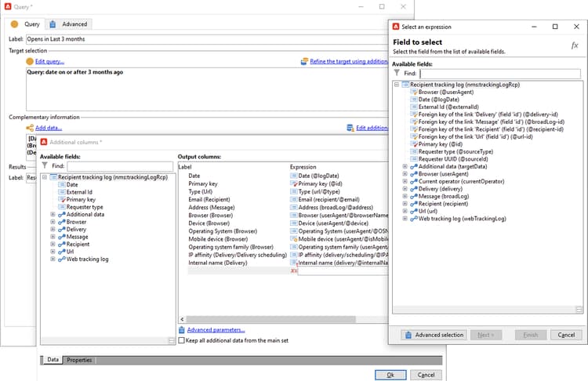Expand Web tracking log (webTrackingLog) node

point(405,219)
